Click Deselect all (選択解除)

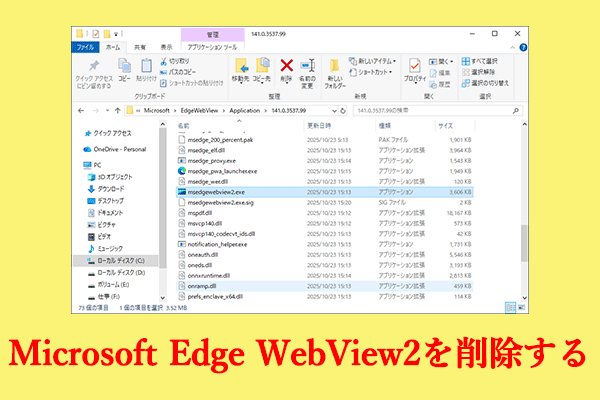pos(478,72)
